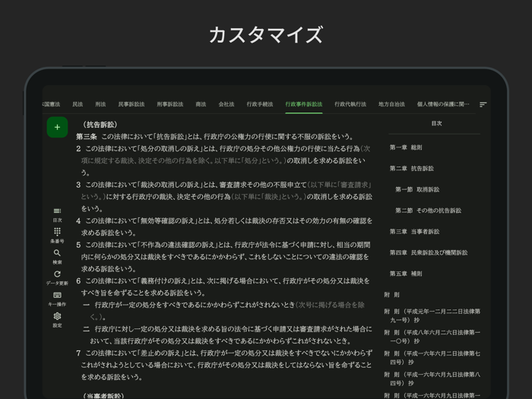Switch to the 商法 tab
This screenshot has height=399, width=532.
[x=201, y=104]
